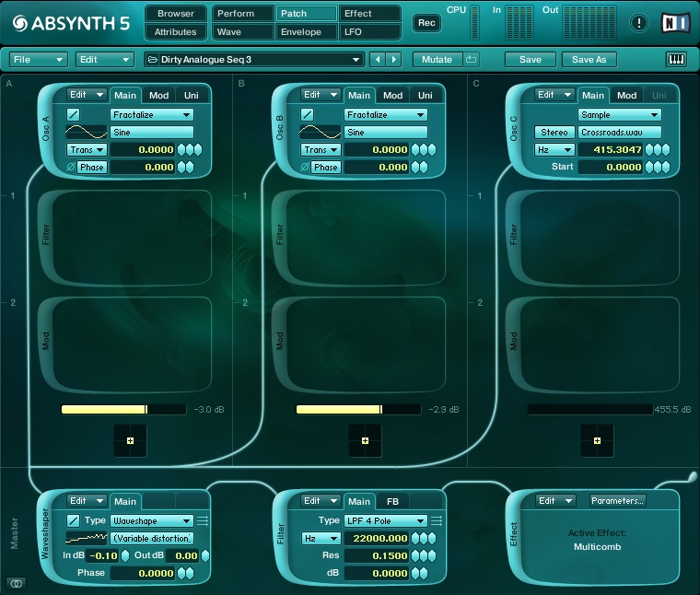
Task: Switch to the LFO view
Action: (369, 31)
